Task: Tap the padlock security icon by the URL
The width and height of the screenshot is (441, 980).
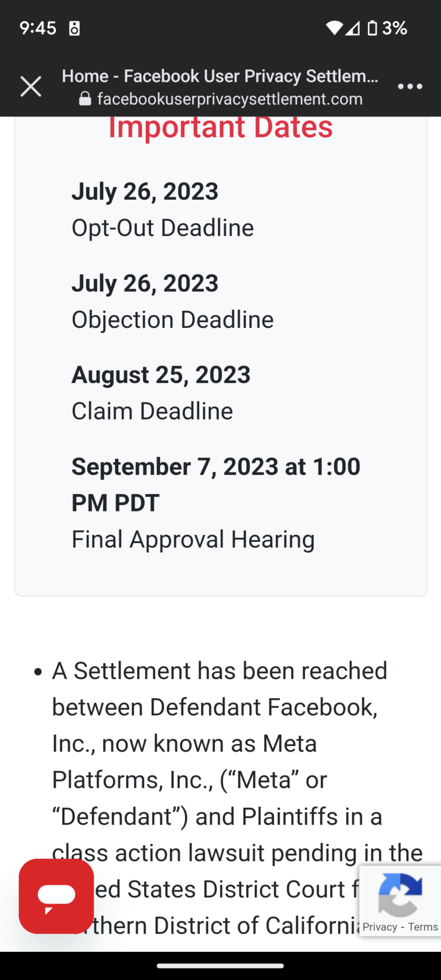Action: [x=83, y=99]
